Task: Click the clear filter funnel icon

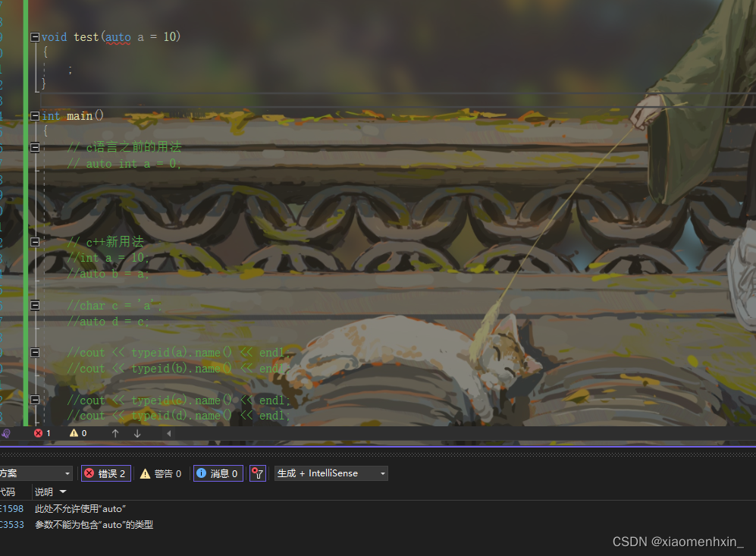Action: click(258, 473)
